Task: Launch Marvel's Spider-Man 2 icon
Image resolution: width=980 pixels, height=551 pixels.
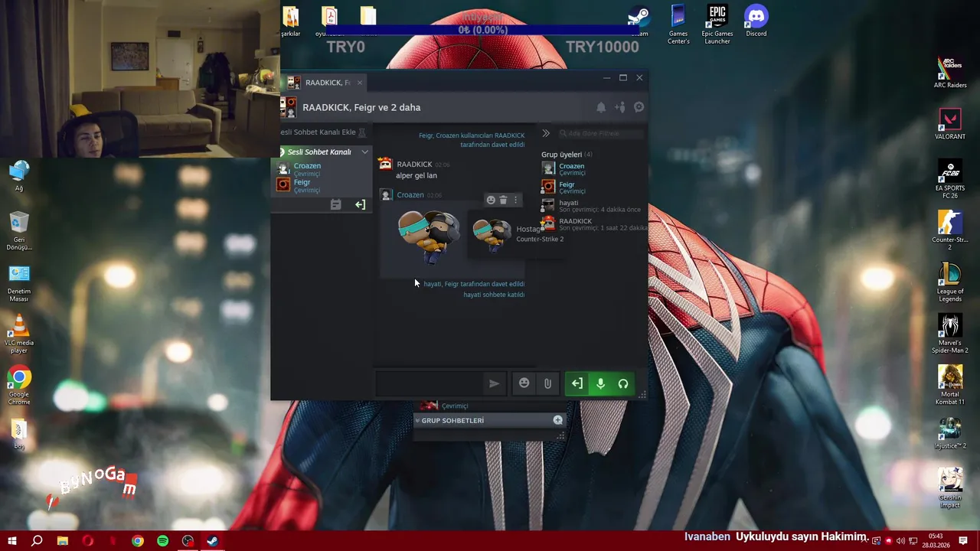Action: (950, 333)
